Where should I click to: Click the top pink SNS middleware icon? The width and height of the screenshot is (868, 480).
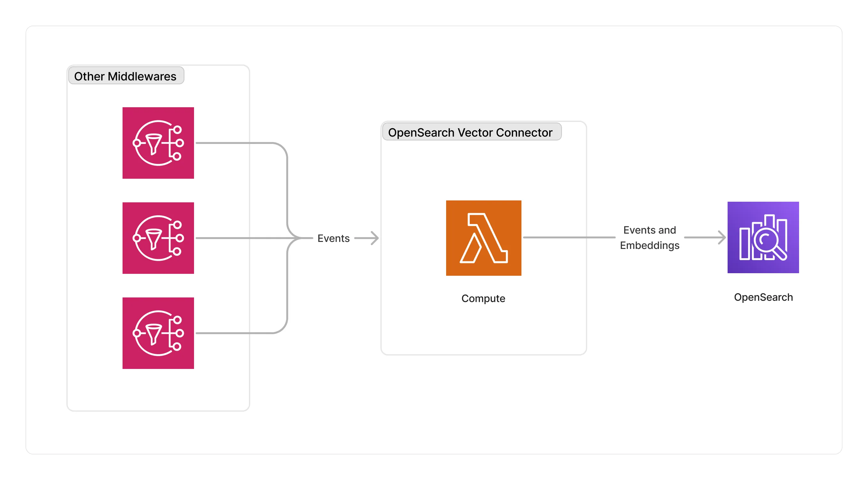158,143
